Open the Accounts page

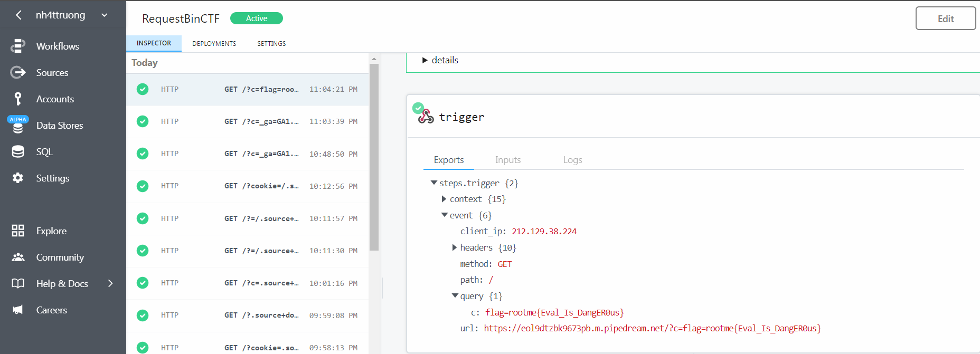click(55, 99)
